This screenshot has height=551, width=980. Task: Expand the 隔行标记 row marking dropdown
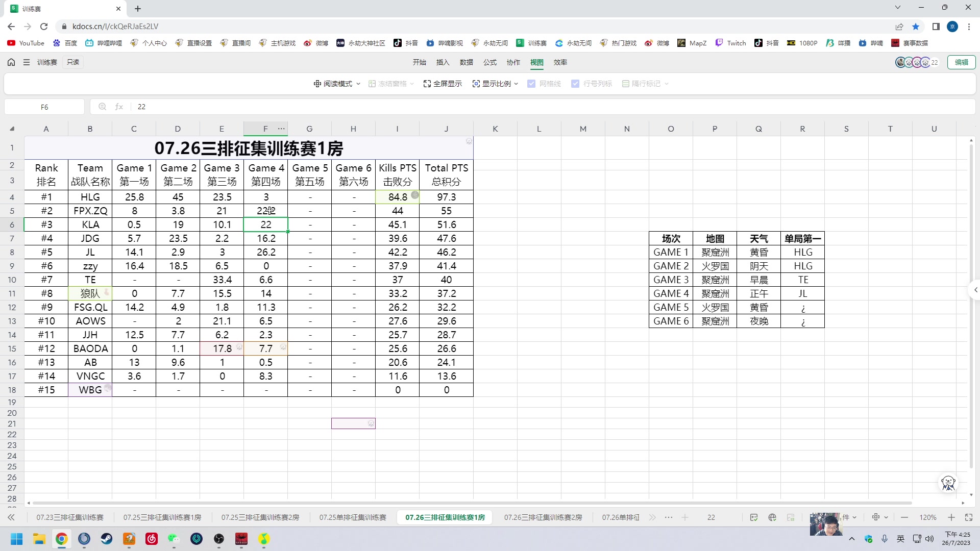point(645,84)
